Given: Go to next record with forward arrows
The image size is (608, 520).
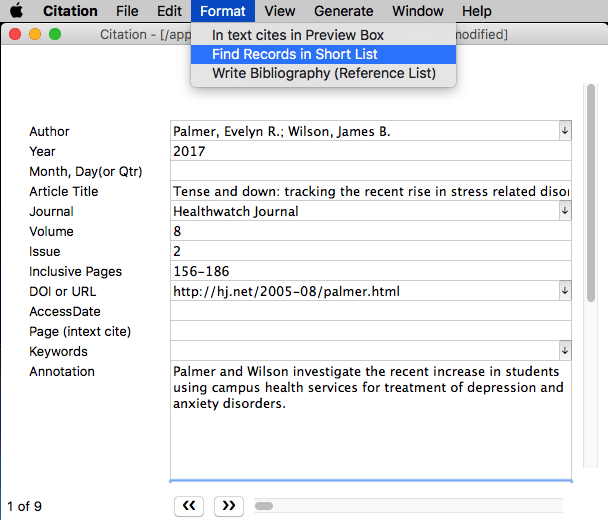Looking at the screenshot, I should pyautogui.click(x=229, y=505).
